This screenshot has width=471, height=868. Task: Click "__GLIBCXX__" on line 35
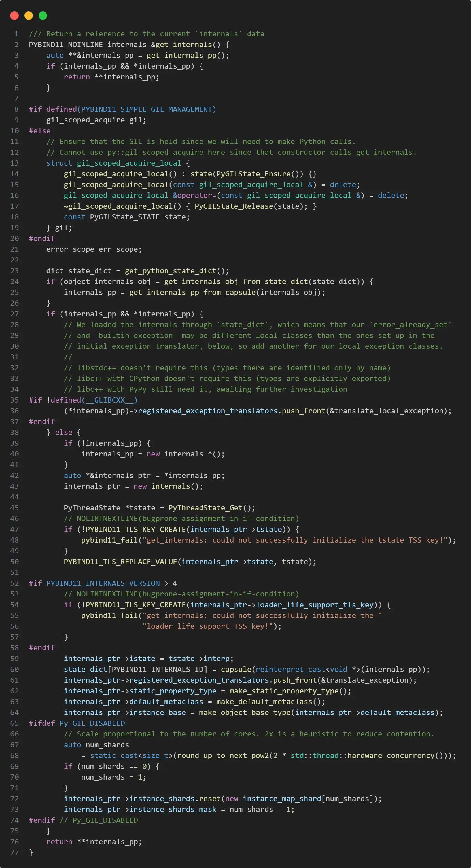(x=109, y=401)
